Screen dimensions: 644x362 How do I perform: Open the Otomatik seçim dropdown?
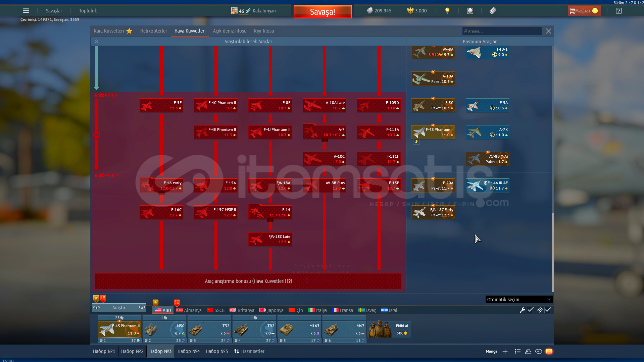[x=519, y=300]
